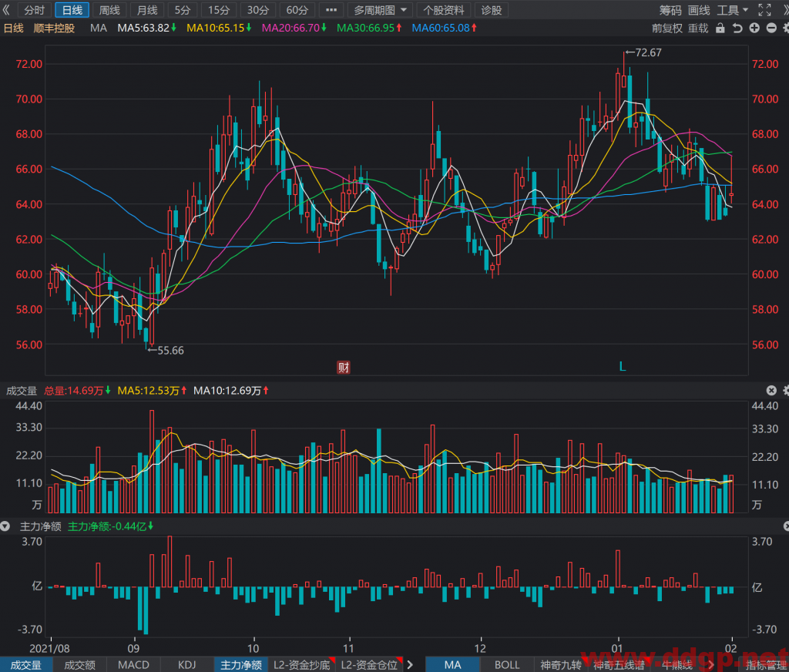Toggle 前复权 price adjustment mode
This screenshot has width=789, height=672.
pyautogui.click(x=666, y=29)
